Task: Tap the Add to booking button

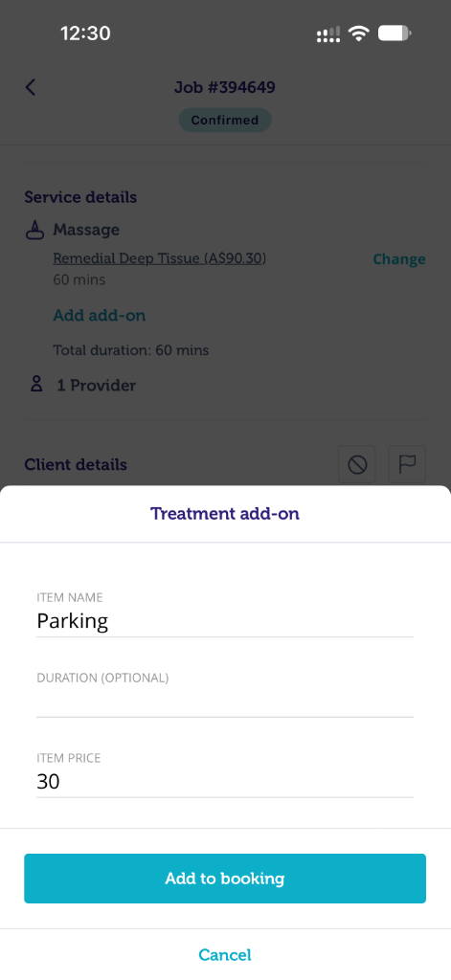Action: [x=225, y=879]
